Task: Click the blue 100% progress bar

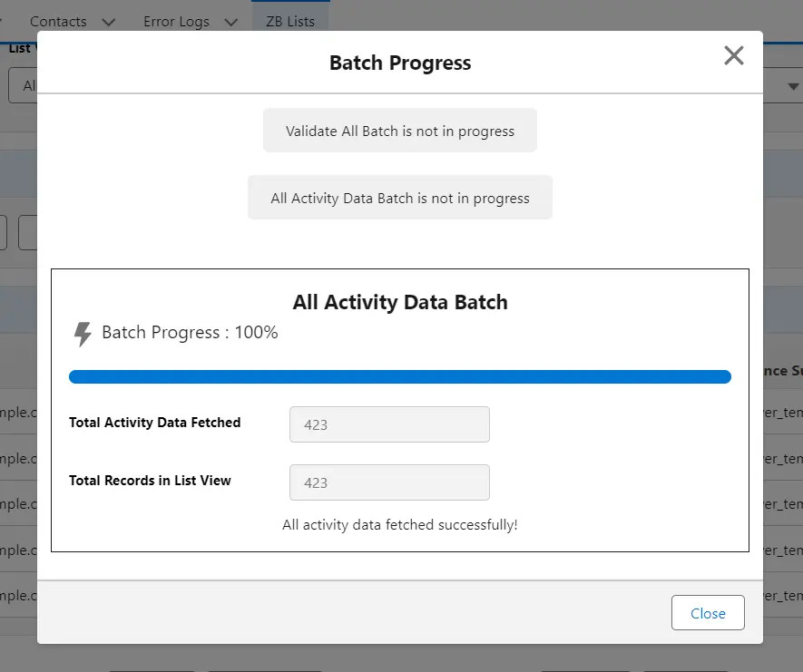Action: pyautogui.click(x=399, y=375)
